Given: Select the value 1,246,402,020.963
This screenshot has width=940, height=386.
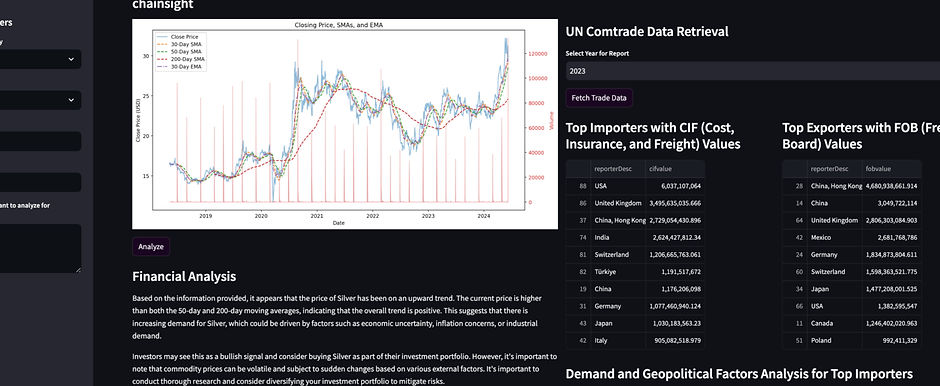Looking at the screenshot, I should click(x=891, y=323).
